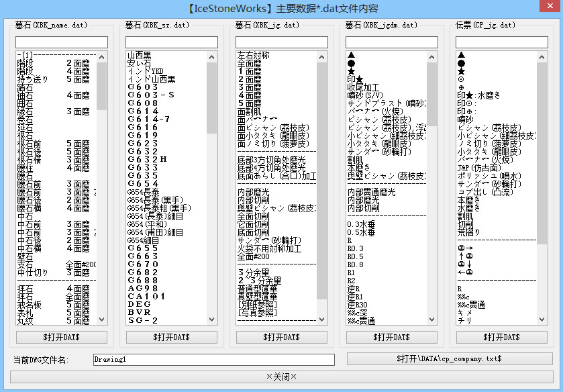Viewport: 563px width, 392px height.
Task: Open DAT file for XBK_name.dat list
Action: 61,337
